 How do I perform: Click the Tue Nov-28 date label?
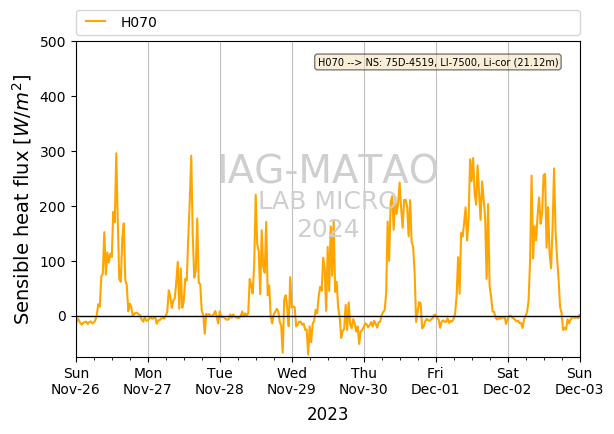(220, 381)
